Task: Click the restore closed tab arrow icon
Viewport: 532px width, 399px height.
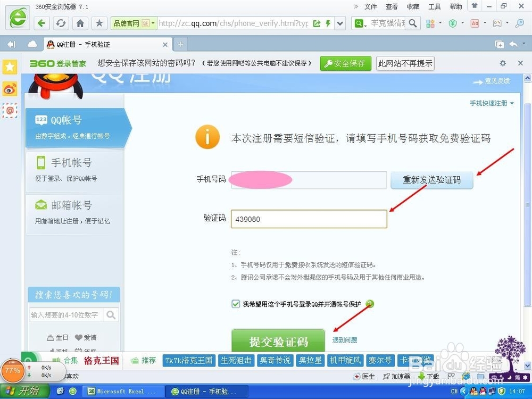Action: (x=513, y=44)
